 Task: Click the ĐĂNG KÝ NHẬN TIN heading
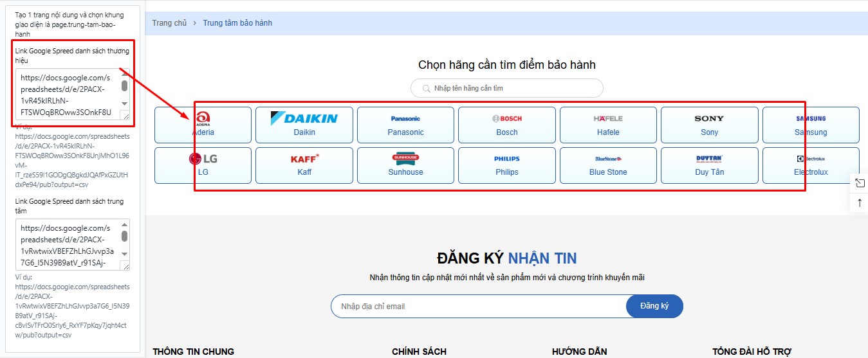coord(507,258)
